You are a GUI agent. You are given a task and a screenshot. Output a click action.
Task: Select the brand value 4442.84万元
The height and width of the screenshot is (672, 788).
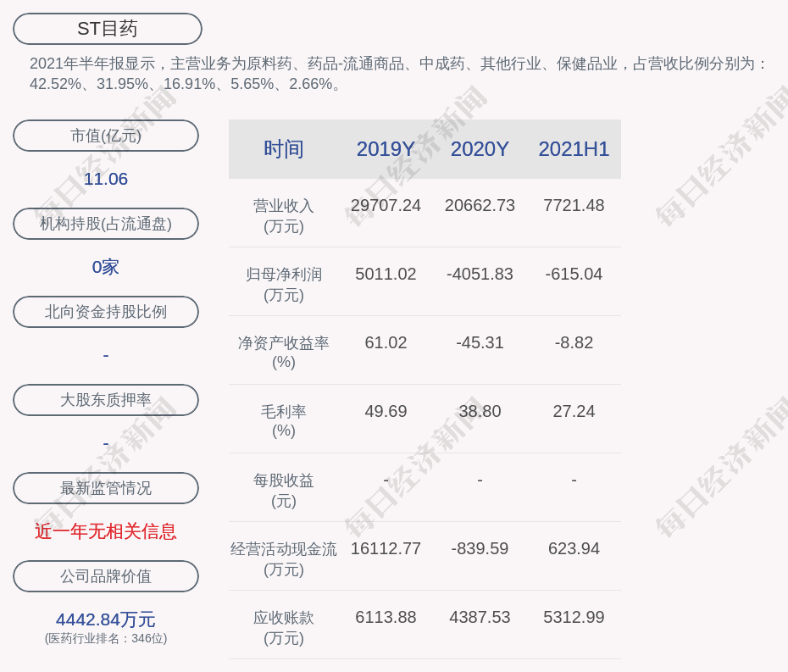pos(106,619)
